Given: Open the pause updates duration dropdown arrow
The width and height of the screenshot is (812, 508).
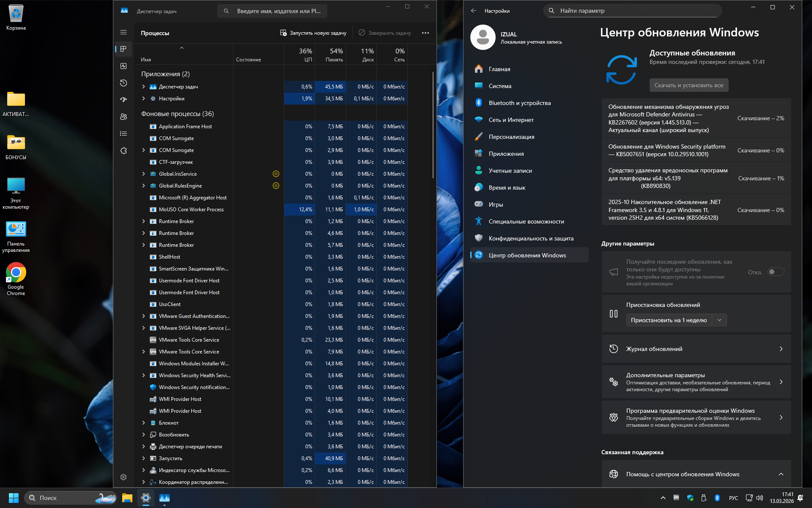Looking at the screenshot, I should click(719, 320).
